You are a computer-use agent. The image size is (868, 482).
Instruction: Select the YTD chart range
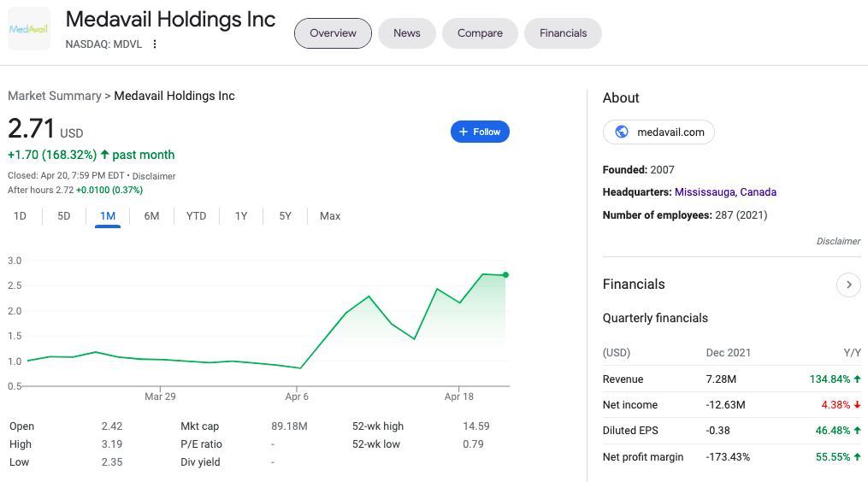[196, 216]
